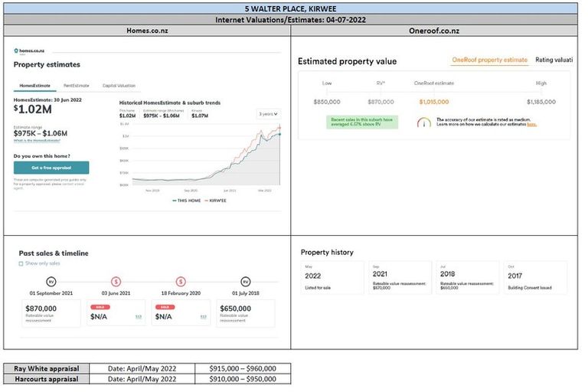Switch to the RentEstimate tab
The image size is (588, 392).
(x=77, y=86)
